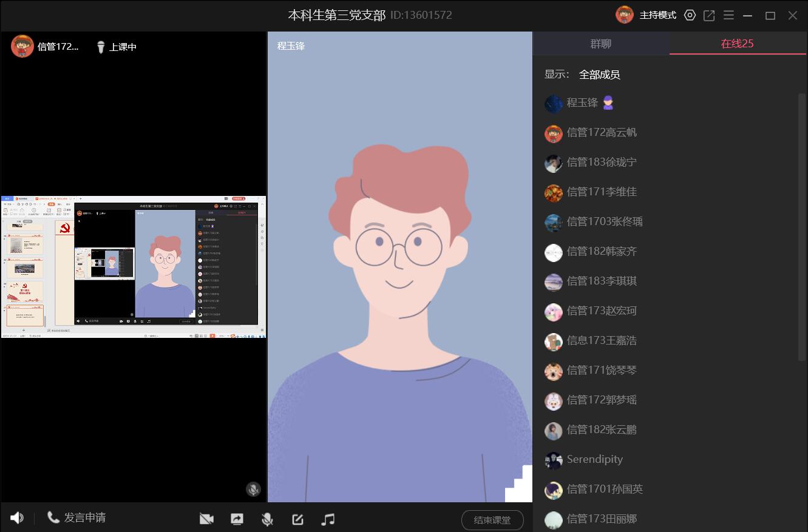Click the share screen icon

coord(237,519)
